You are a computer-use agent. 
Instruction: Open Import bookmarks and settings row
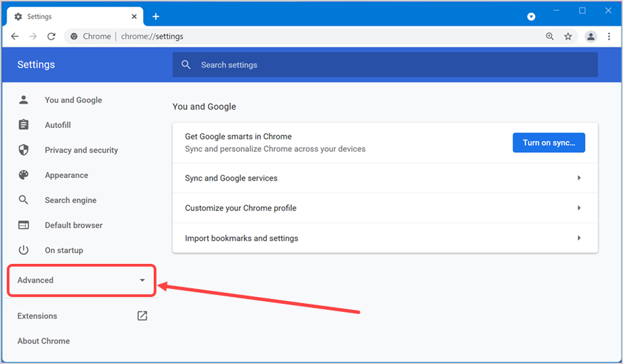pos(385,238)
